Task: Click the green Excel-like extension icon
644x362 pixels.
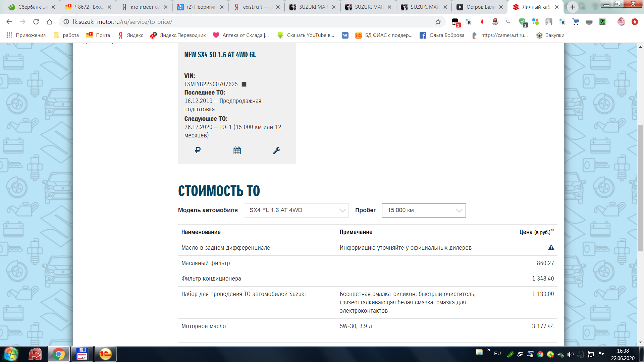Action: pos(603,22)
